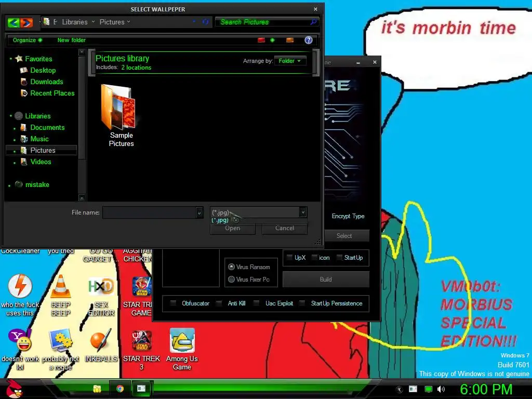The image size is (532, 399).
Task: Click the File name text field
Action: pyautogui.click(x=149, y=213)
